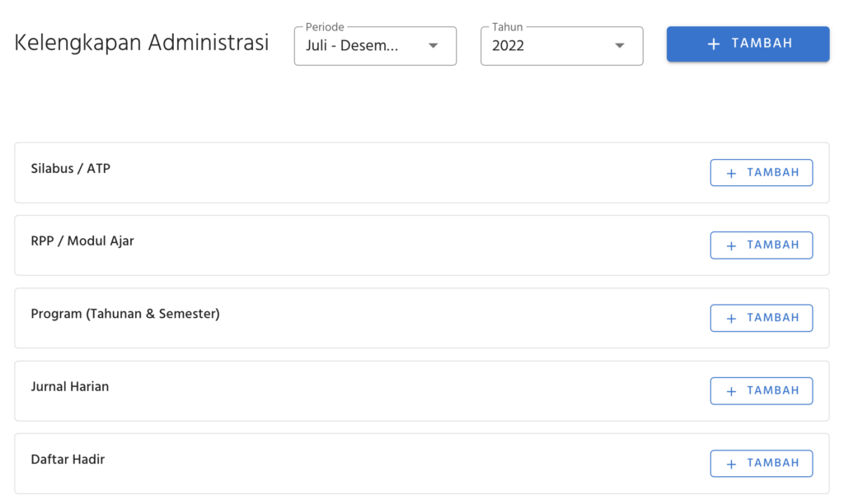
Task: Click the Kelengkapan Administrasi page heading
Action: click(142, 43)
